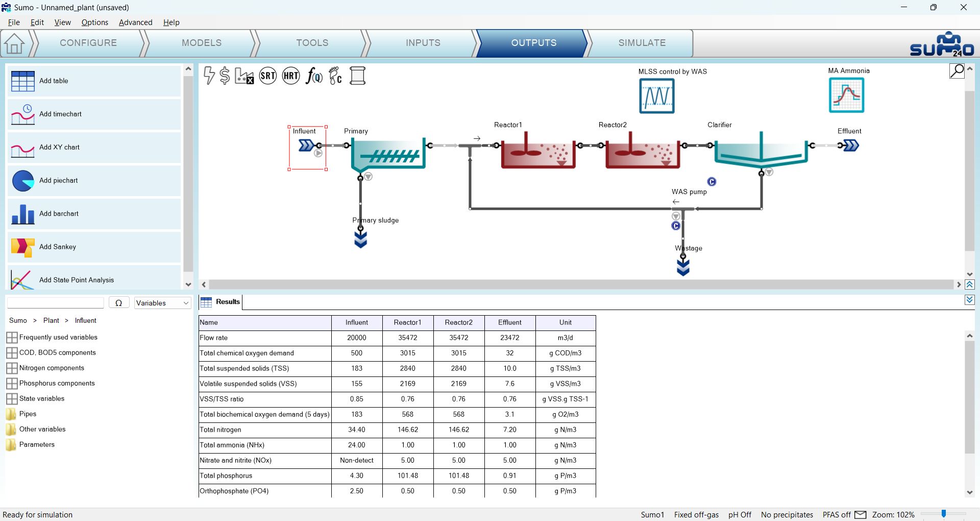Open the Variables dropdown
The width and height of the screenshot is (980, 521).
[162, 303]
